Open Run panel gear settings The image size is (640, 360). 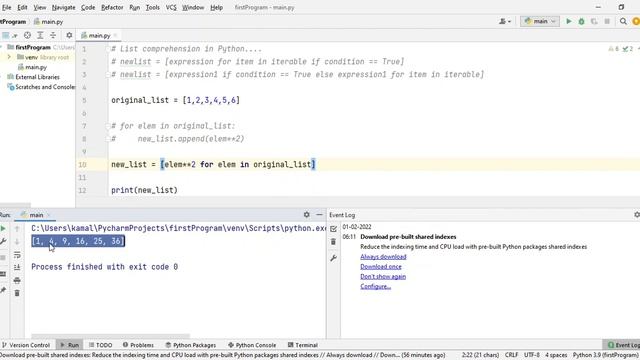pos(307,215)
